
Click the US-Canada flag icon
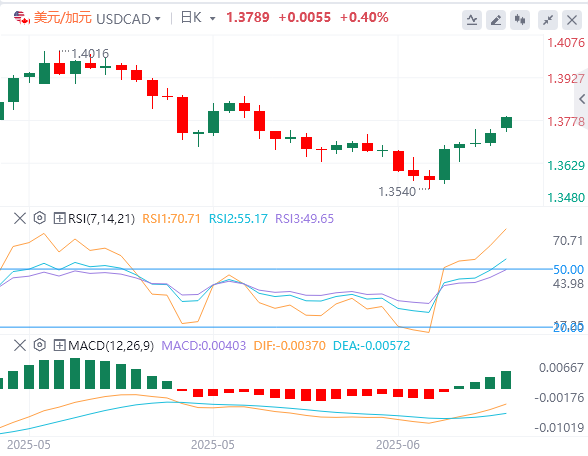22,18
